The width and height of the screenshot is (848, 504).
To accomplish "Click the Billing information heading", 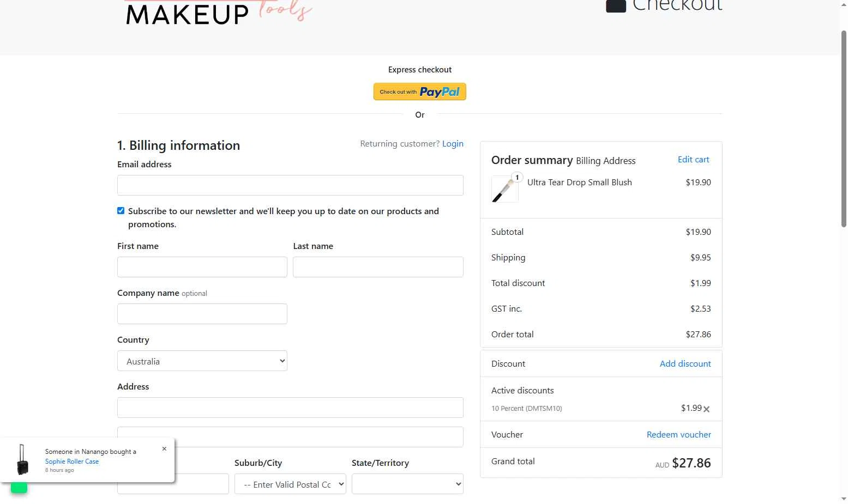I will pos(179,145).
